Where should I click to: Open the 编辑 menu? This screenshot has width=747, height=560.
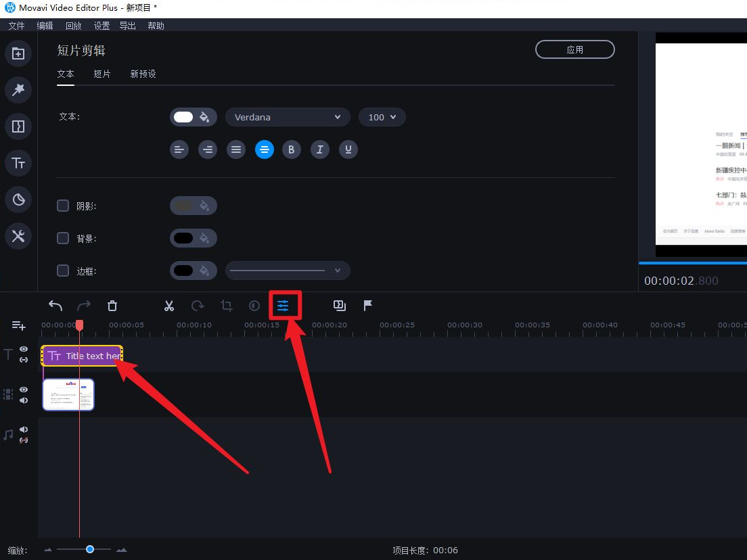[x=45, y=26]
